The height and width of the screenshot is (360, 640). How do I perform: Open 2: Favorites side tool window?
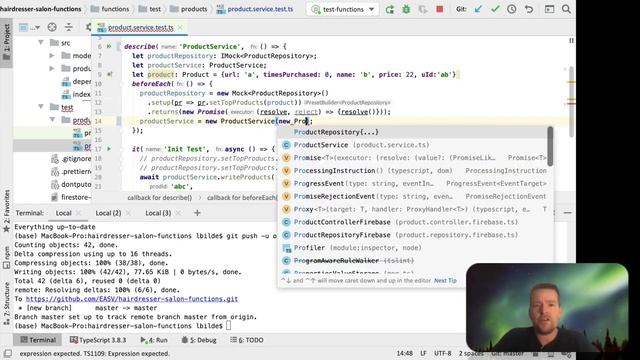7,211
